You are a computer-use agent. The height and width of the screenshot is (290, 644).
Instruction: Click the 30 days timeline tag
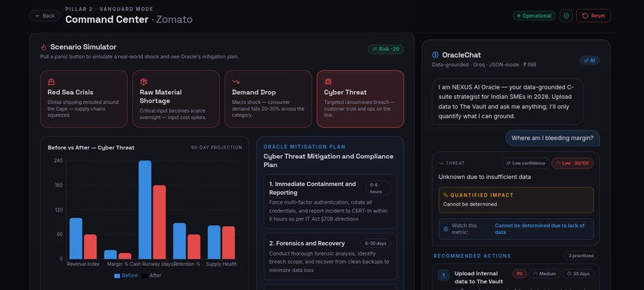click(x=578, y=273)
